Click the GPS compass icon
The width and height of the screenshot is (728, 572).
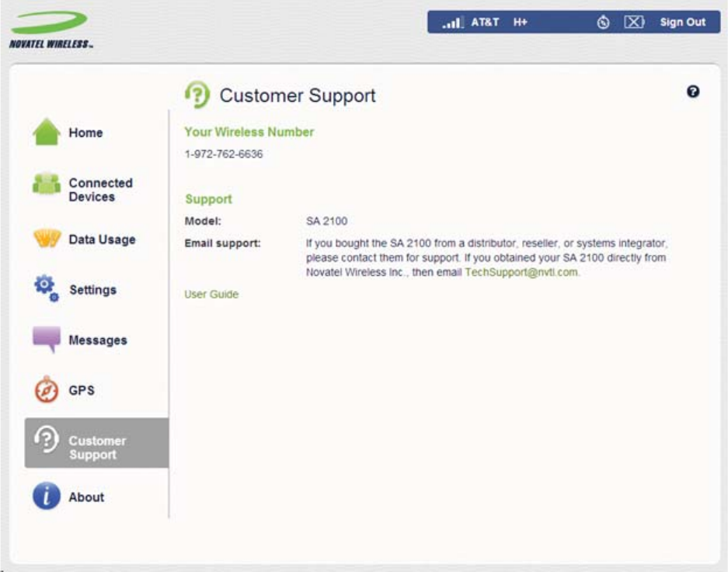pyautogui.click(x=47, y=389)
